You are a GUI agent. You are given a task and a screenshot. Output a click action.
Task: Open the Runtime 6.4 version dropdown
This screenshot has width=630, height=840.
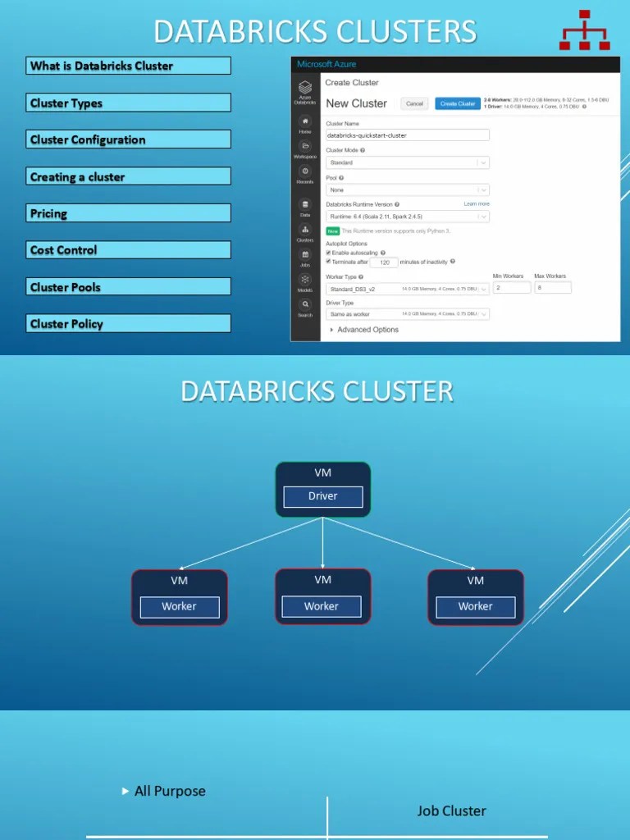407,217
